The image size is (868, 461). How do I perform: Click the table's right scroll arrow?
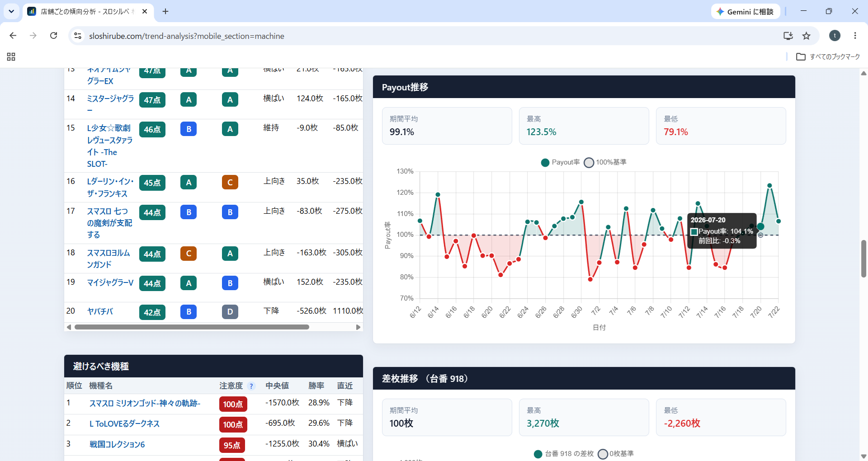358,327
